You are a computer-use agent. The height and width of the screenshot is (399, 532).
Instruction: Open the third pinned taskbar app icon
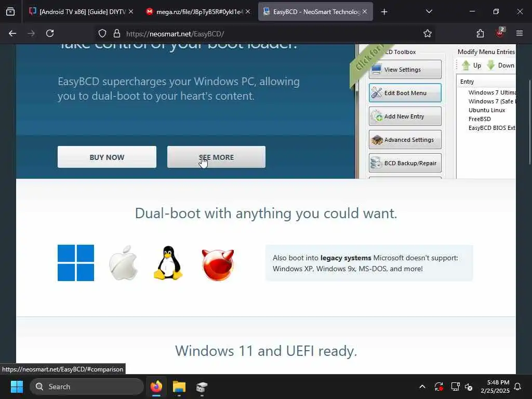coord(202,387)
